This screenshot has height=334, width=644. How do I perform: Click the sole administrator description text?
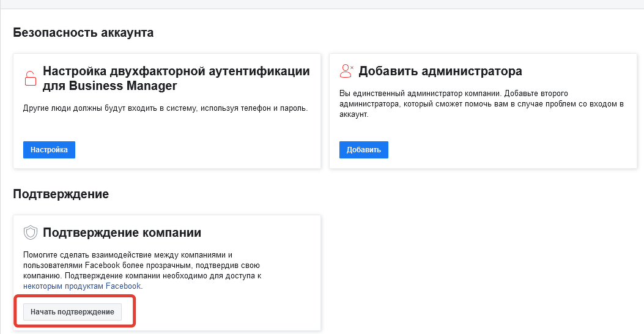coord(481,103)
